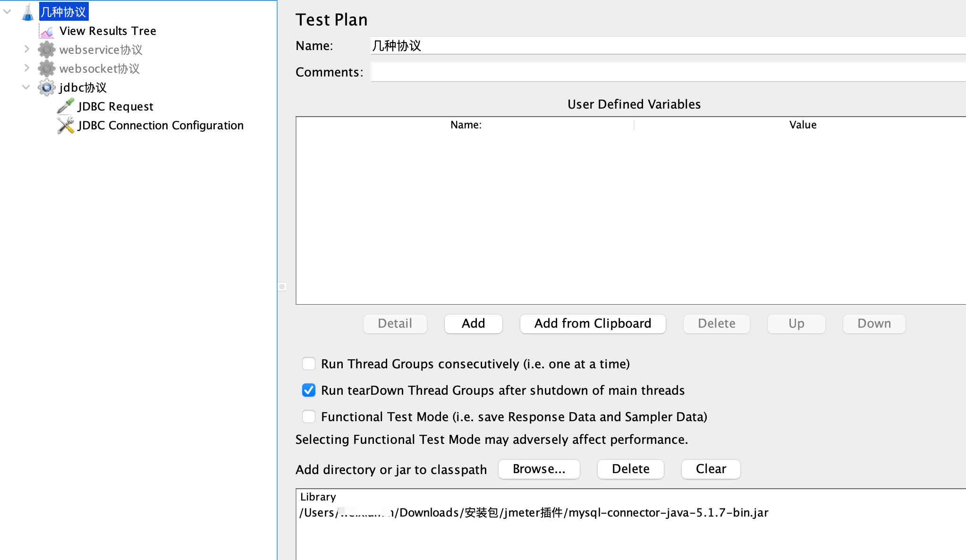Select the mysql-connector jar library entry

(534, 513)
